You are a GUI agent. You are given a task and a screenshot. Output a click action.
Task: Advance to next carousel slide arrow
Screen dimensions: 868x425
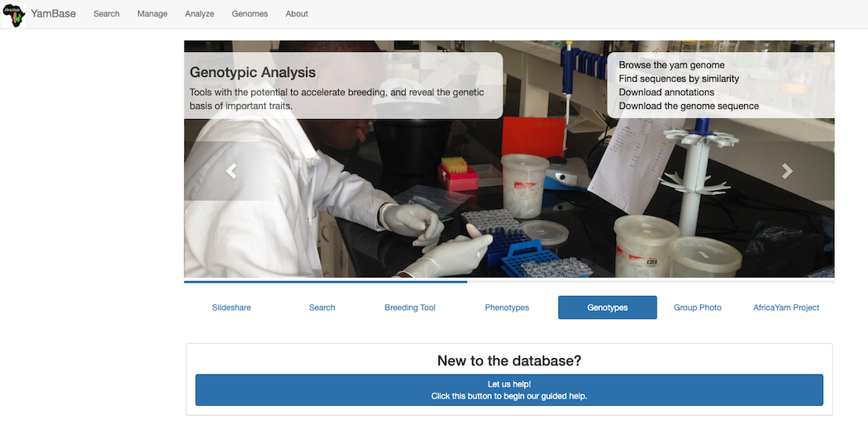coord(787,171)
